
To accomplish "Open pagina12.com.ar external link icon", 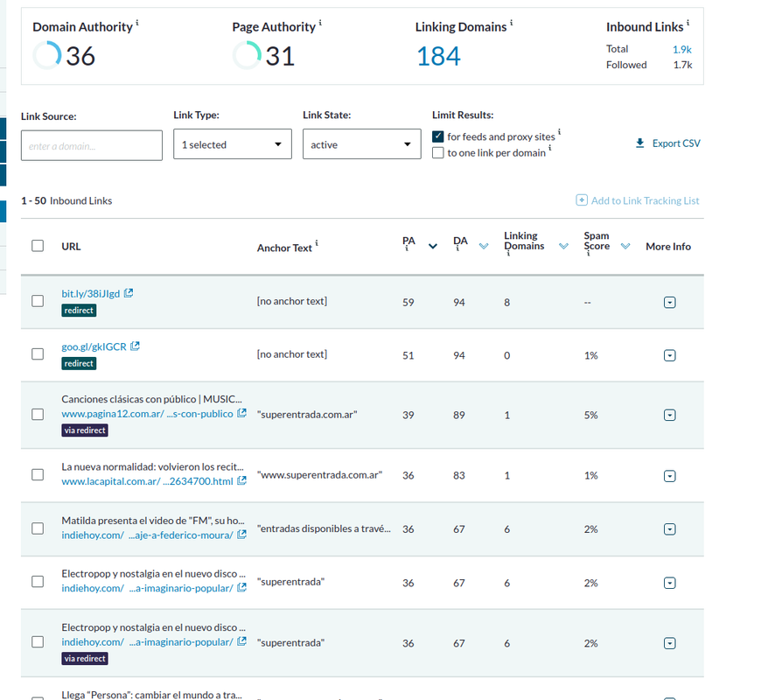I will tap(241, 413).
